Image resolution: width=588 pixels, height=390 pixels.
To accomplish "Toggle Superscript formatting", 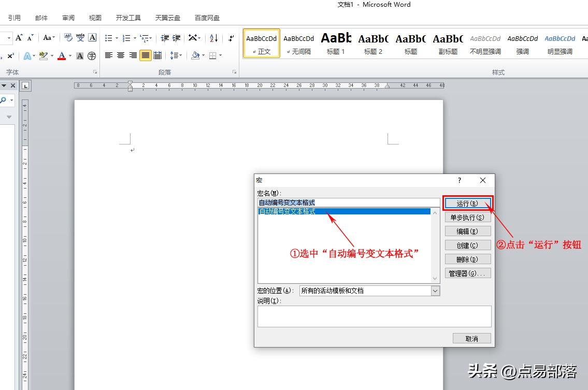I will (11, 55).
